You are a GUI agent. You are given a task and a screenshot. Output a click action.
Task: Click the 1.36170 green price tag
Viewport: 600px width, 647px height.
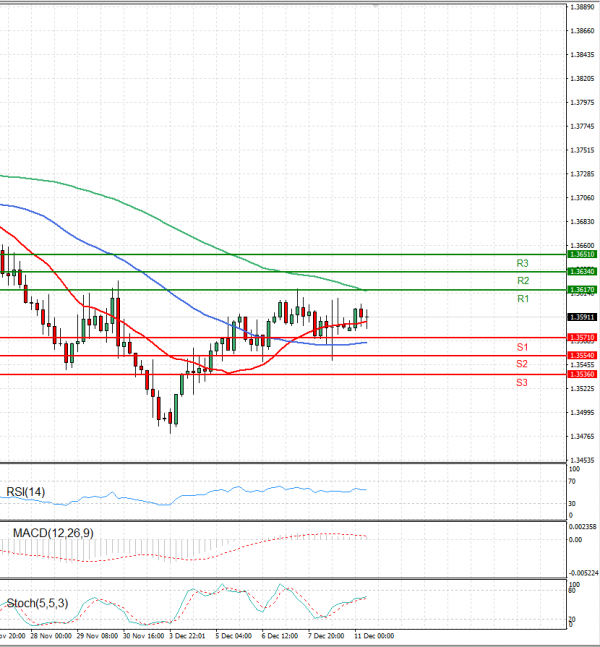pos(583,290)
